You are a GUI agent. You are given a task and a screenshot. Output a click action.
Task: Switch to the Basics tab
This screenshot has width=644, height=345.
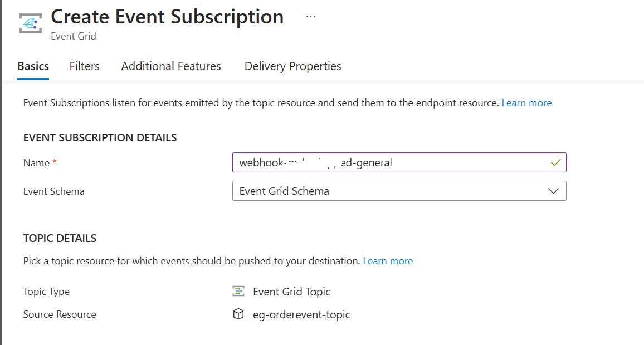tap(33, 66)
